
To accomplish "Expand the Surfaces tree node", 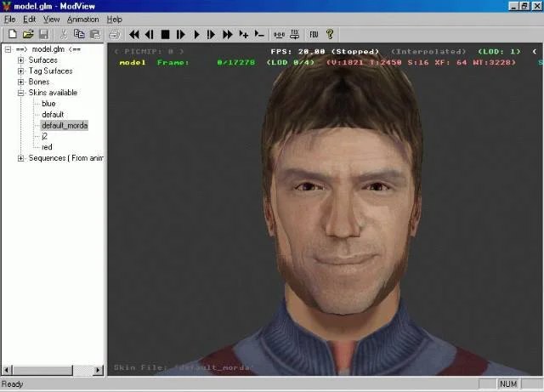I will [20, 60].
